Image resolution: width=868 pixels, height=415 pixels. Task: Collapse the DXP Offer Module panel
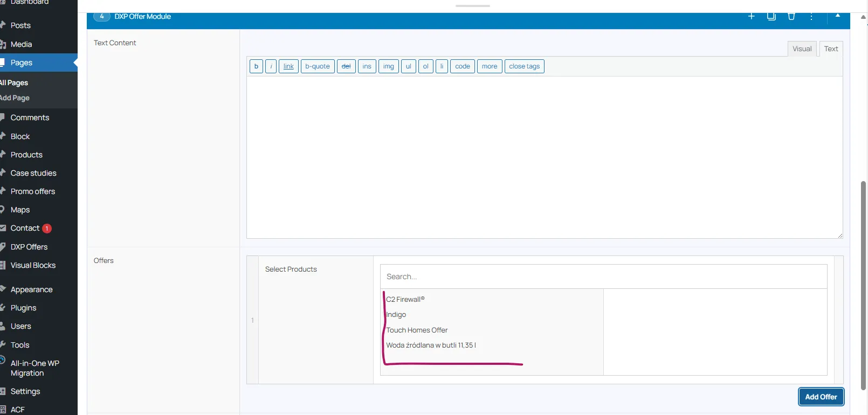[x=838, y=16]
